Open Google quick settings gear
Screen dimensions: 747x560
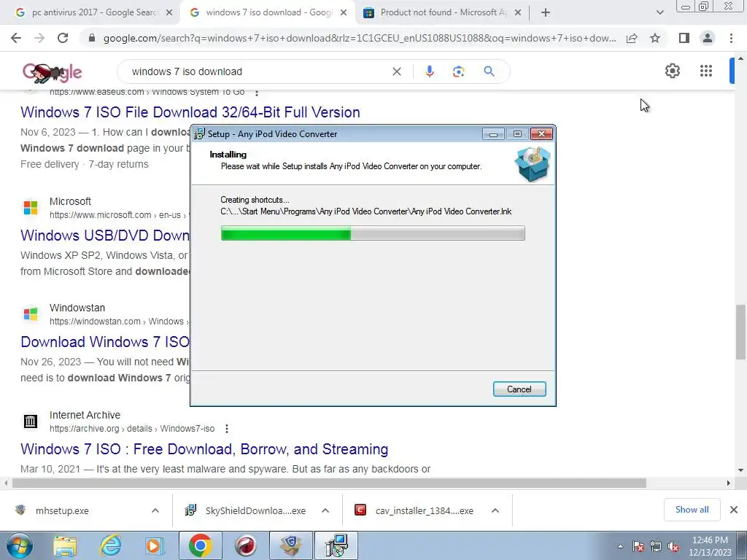[x=672, y=71]
